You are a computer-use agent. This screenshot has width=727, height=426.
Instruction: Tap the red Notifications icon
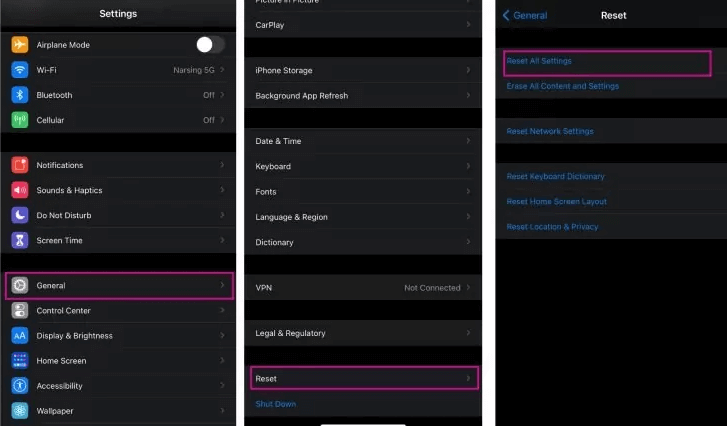point(20,165)
